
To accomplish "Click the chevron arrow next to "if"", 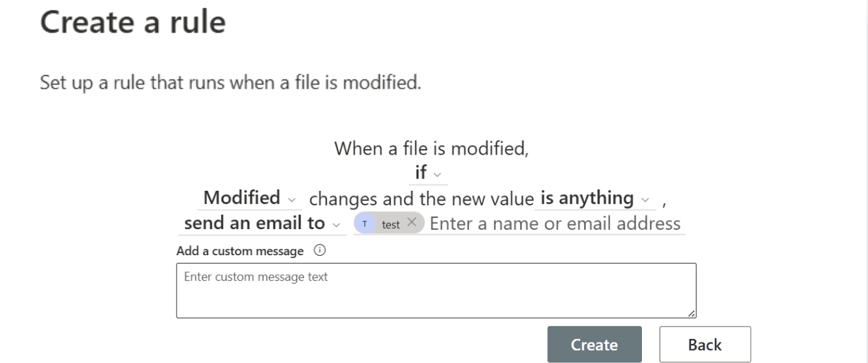I will (437, 174).
